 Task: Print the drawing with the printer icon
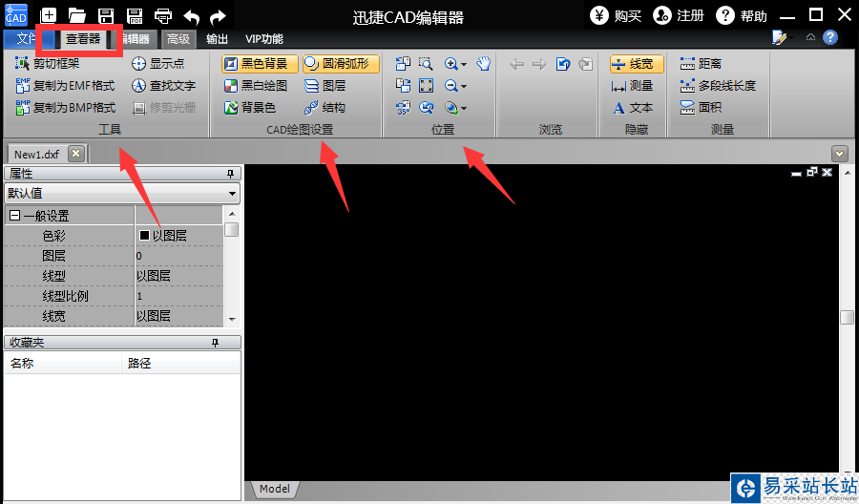tap(162, 15)
